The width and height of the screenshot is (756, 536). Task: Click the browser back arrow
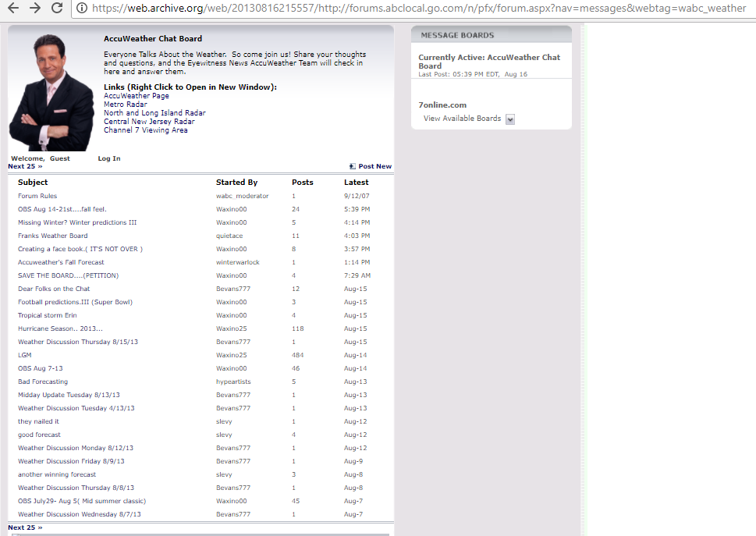click(x=13, y=8)
